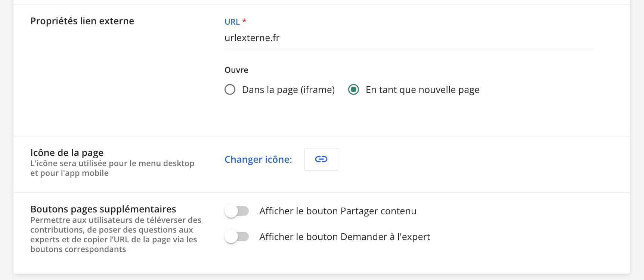Viewport: 644px width, 280px height.
Task: Click the "Dans la page (iframe)" label text
Action: coord(288,90)
